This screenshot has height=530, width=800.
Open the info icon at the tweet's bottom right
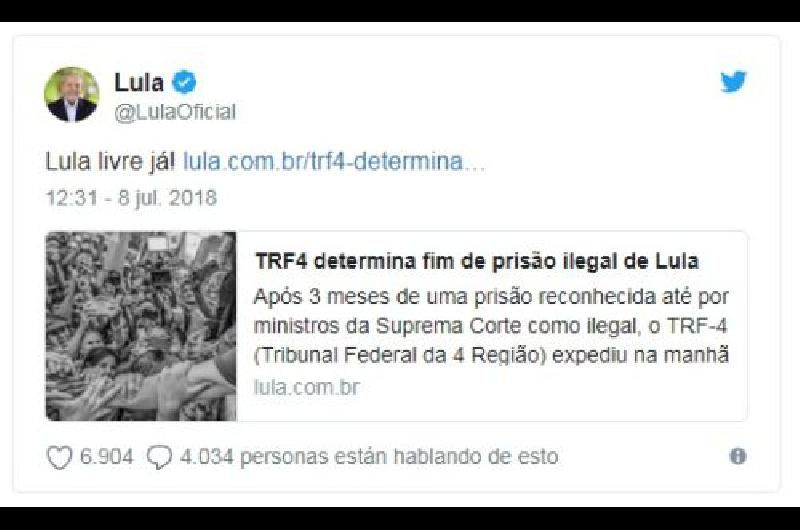[738, 456]
